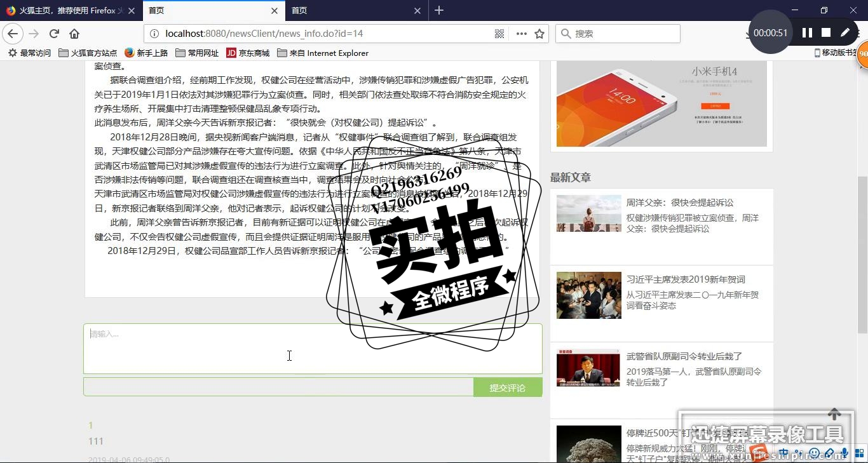Viewport: 868px width, 463px height.
Task: Pause the screen recording
Action: point(807,32)
